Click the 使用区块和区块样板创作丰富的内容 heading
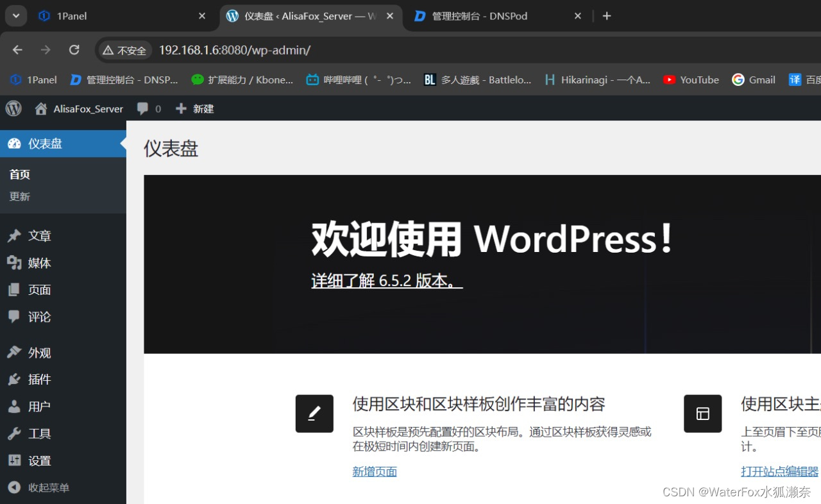This screenshot has width=821, height=504. [478, 404]
